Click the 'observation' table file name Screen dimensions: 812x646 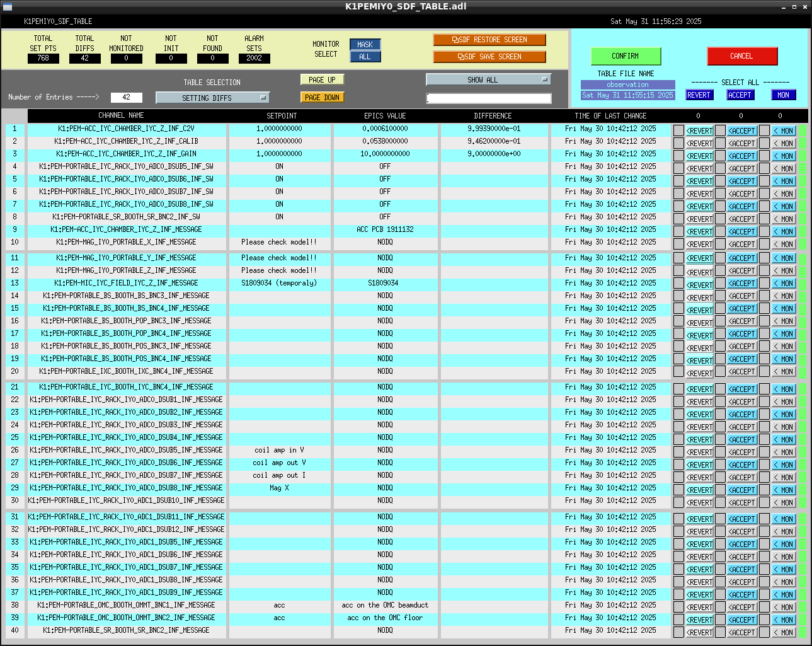pos(627,84)
